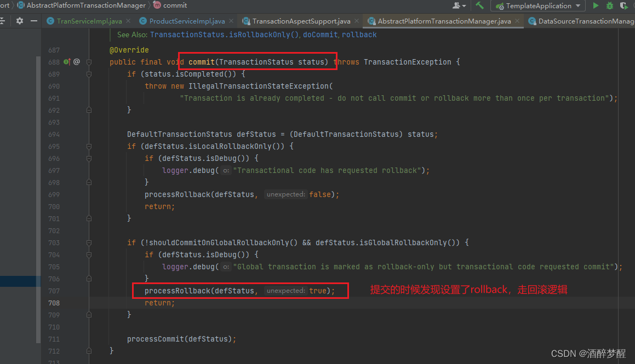
Task: Click the user icon dropdown arrow
Action: pos(464,6)
